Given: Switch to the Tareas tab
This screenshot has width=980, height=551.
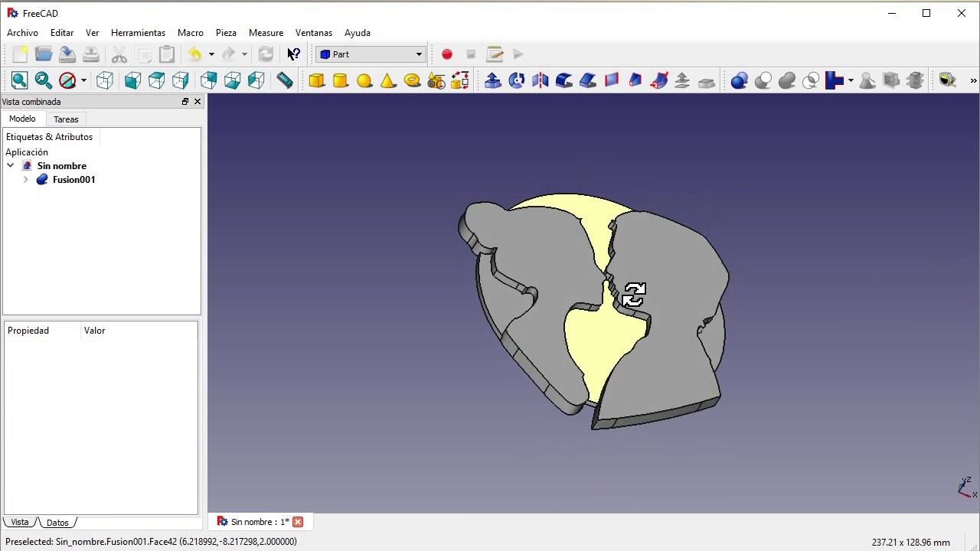Looking at the screenshot, I should (x=66, y=119).
